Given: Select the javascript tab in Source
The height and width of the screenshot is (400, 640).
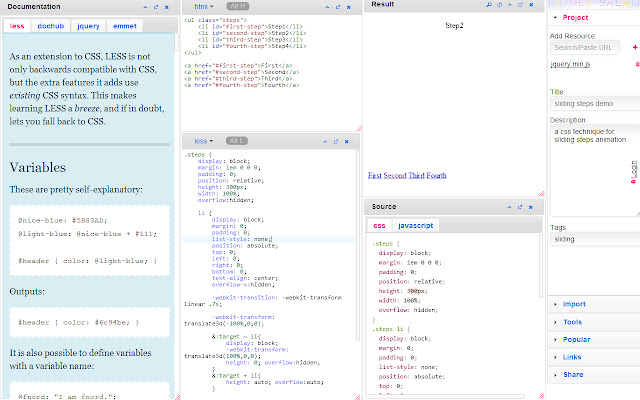Looking at the screenshot, I should [x=415, y=226].
